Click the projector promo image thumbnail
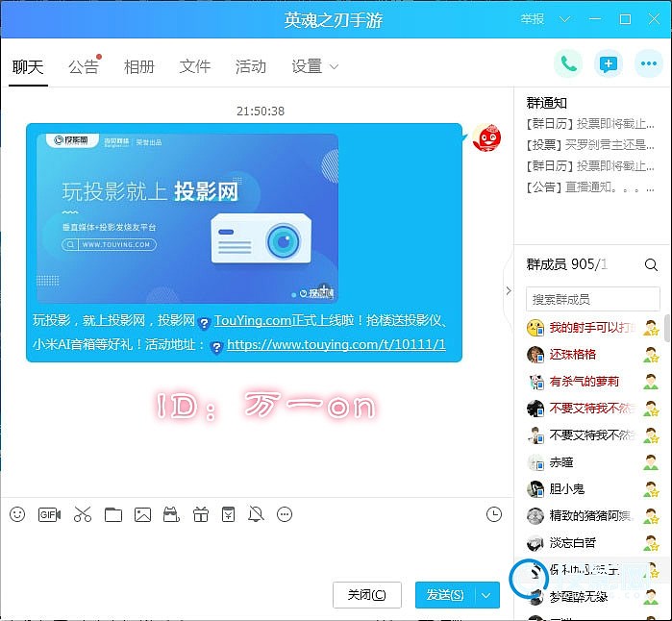This screenshot has width=672, height=621. coord(187,218)
